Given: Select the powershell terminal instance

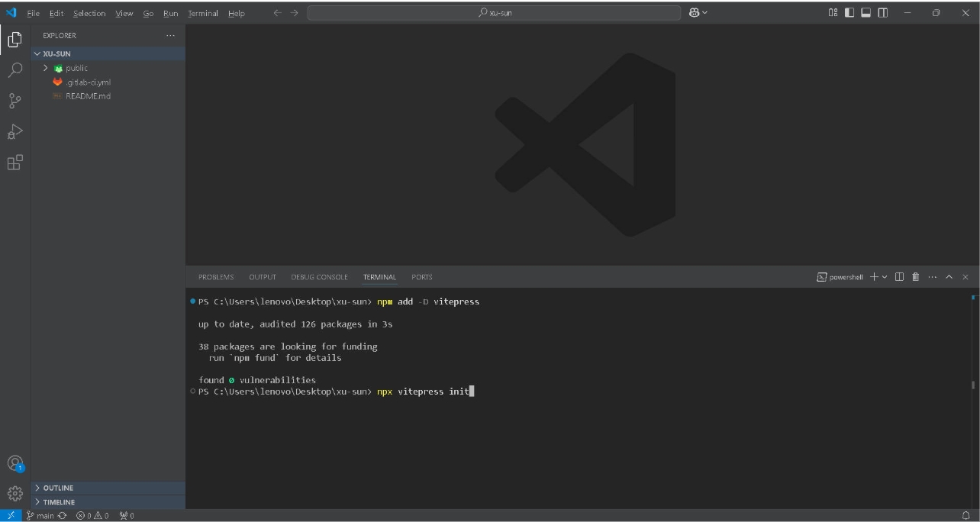Looking at the screenshot, I should 840,276.
